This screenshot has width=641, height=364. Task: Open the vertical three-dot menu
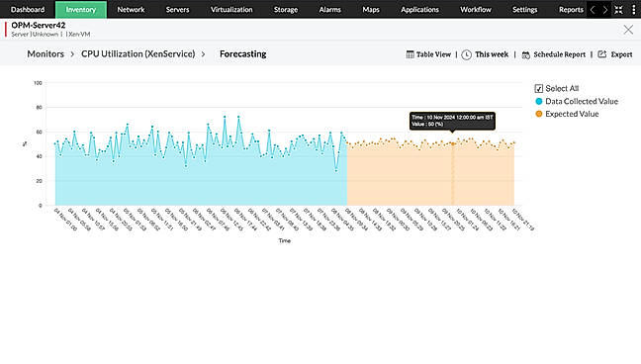(634, 10)
